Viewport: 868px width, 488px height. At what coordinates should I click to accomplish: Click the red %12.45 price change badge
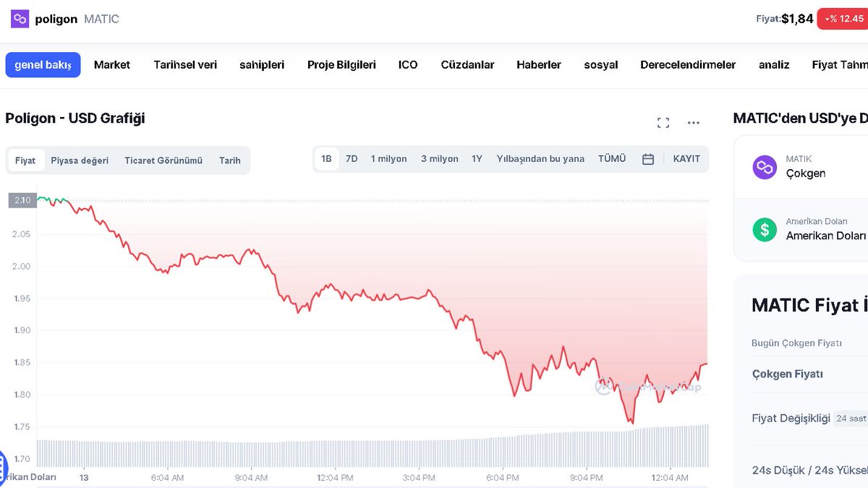pyautogui.click(x=843, y=19)
